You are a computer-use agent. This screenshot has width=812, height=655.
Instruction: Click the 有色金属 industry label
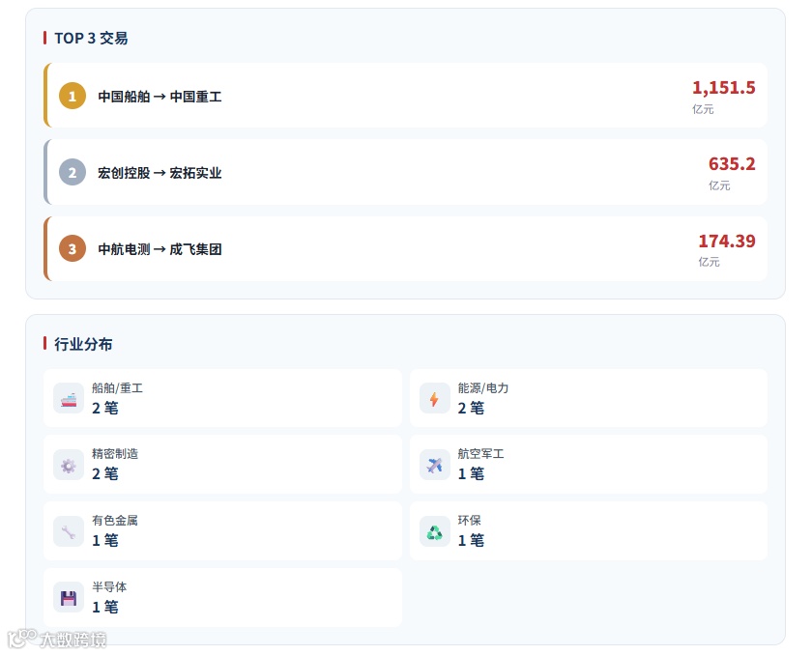pyautogui.click(x=115, y=520)
